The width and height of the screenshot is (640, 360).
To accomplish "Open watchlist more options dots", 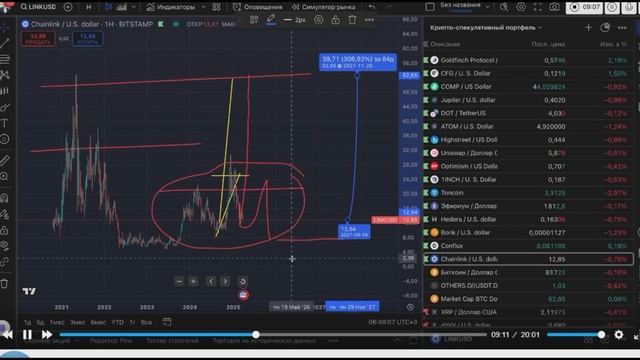I will 622,27.
